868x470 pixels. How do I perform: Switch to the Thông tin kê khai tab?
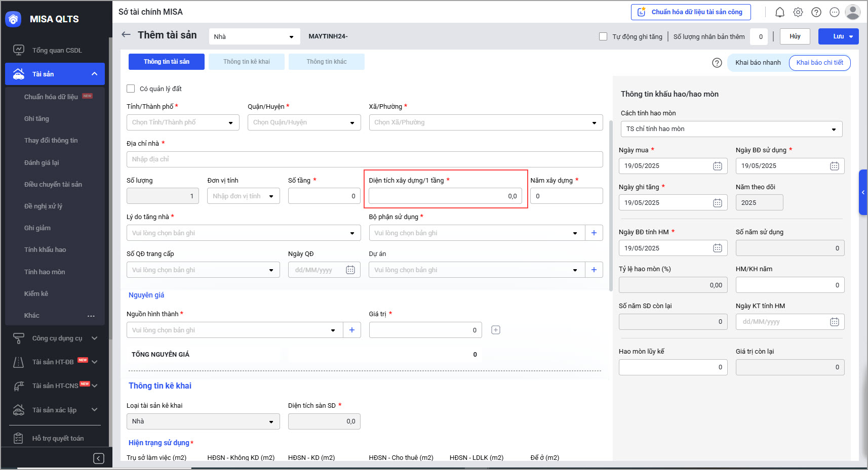coord(247,62)
